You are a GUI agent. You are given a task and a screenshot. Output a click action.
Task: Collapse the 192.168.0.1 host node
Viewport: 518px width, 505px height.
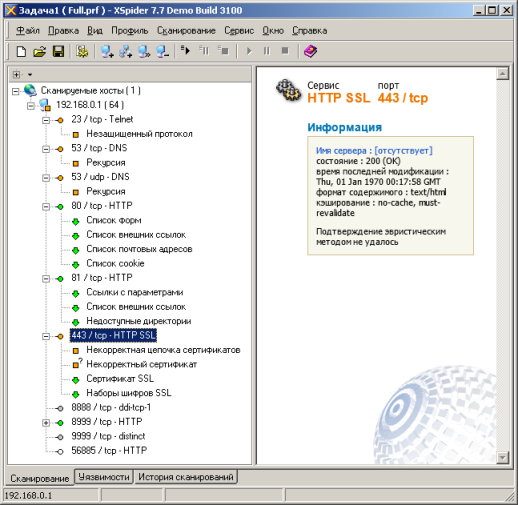point(31,106)
